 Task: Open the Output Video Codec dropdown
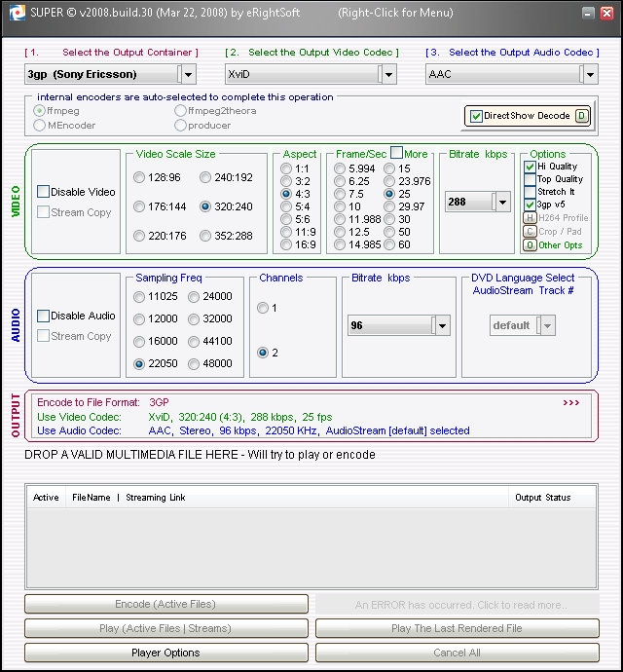pyautogui.click(x=388, y=74)
